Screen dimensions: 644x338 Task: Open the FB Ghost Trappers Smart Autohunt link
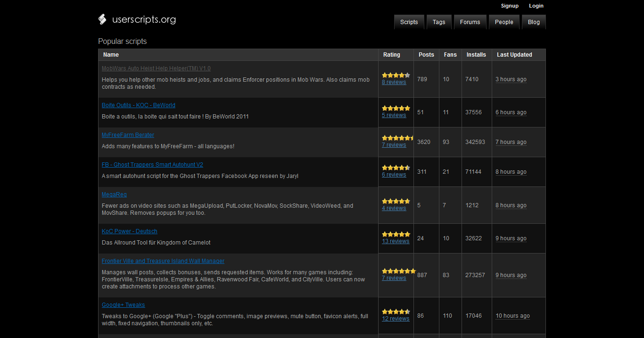[x=152, y=165]
